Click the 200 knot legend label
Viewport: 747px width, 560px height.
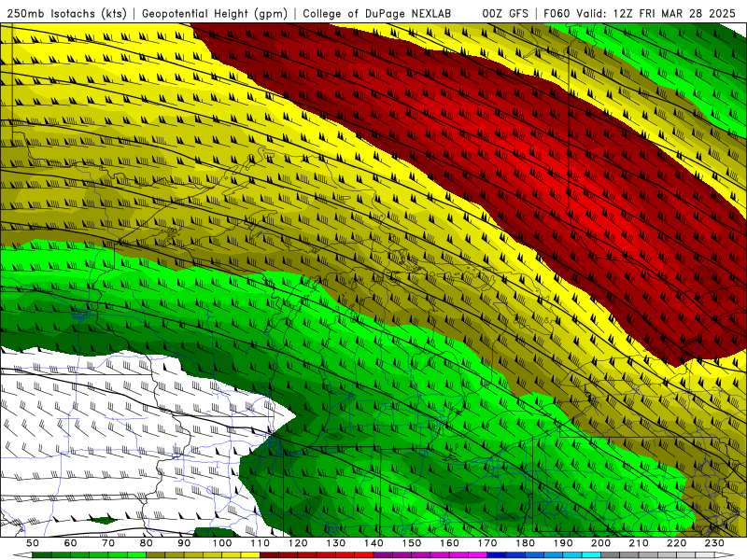tap(600, 543)
